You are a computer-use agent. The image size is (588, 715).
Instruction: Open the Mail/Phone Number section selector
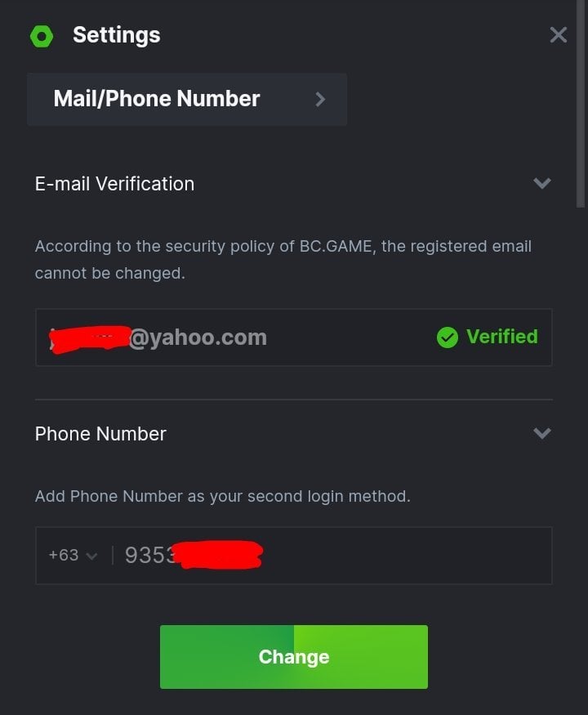point(186,99)
